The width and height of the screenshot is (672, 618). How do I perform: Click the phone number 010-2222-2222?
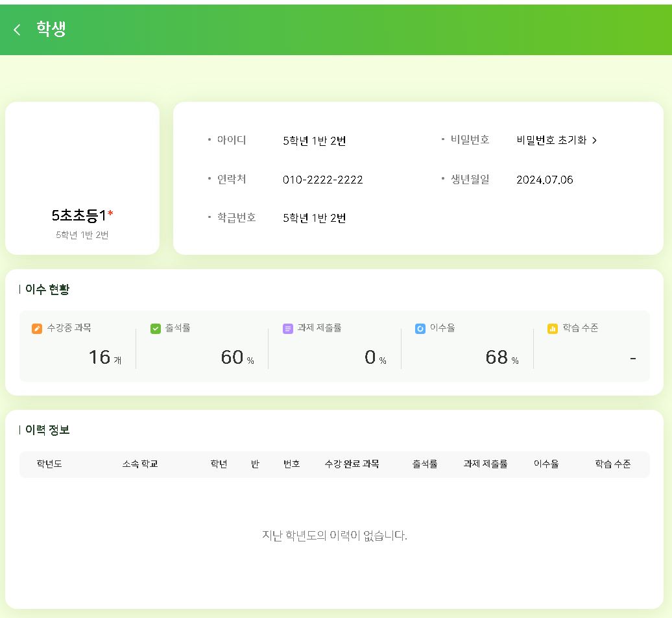322,180
